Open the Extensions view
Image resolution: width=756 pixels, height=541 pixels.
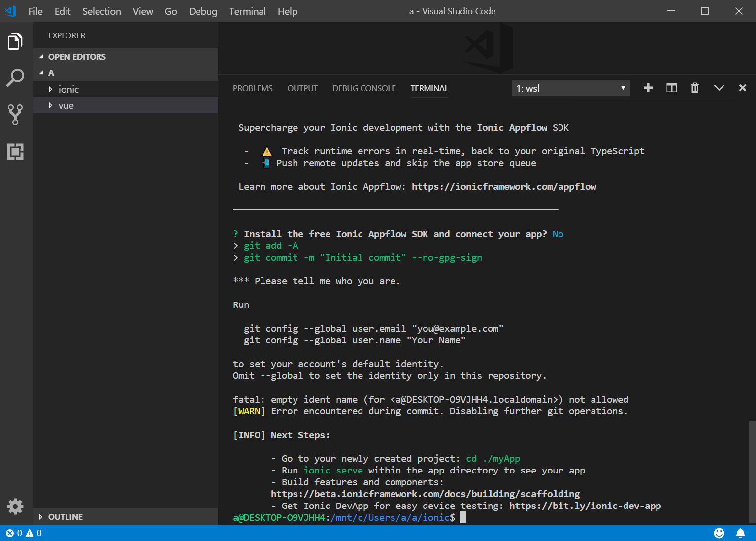pos(15,152)
